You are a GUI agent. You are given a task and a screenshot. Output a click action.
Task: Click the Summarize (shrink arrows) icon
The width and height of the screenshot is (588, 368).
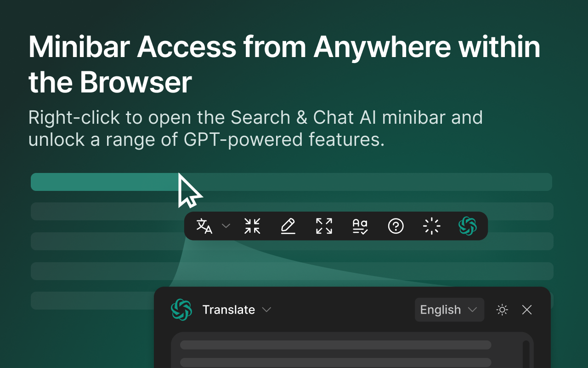(x=252, y=226)
